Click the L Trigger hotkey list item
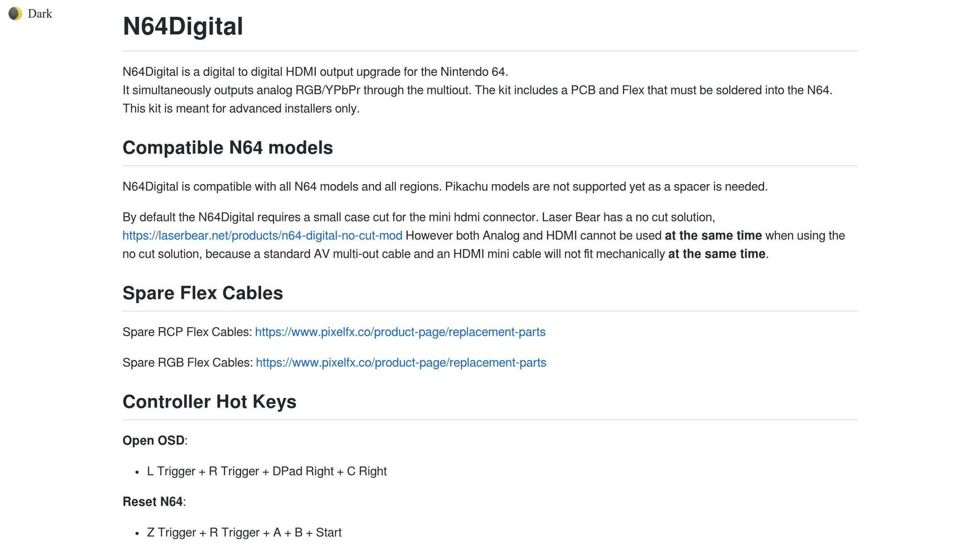This screenshot has height=551, width=980. click(x=267, y=471)
